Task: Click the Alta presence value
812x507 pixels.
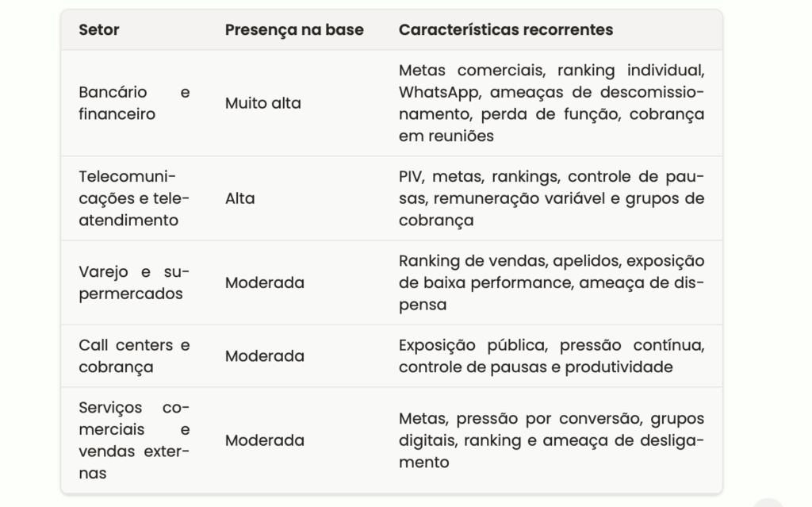Action: (x=239, y=198)
